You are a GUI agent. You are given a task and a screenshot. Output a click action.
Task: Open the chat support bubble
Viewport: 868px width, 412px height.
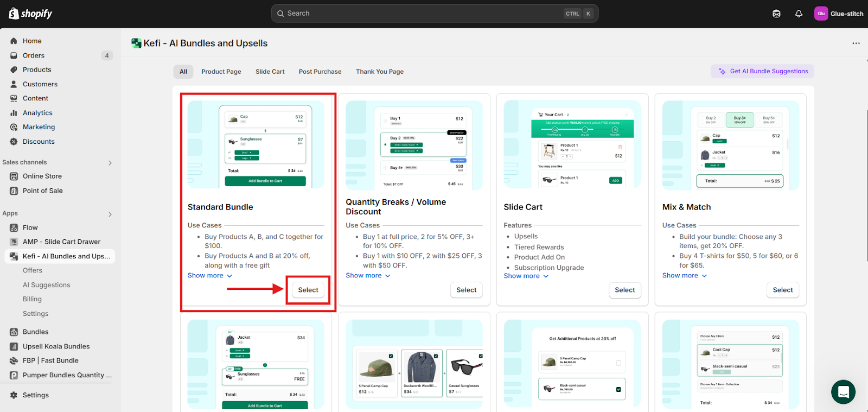tap(843, 392)
